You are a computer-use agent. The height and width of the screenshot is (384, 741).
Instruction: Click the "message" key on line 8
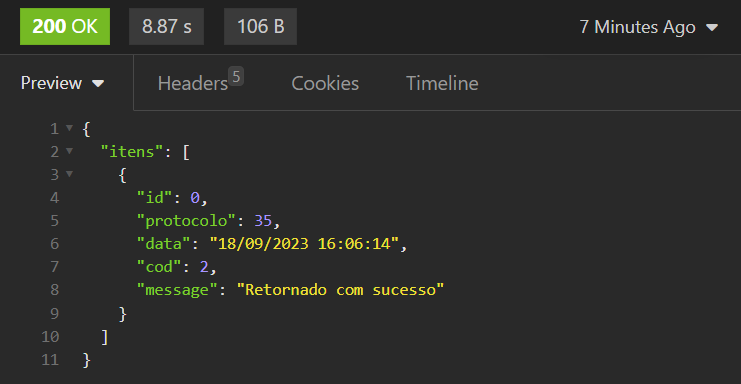(x=177, y=290)
